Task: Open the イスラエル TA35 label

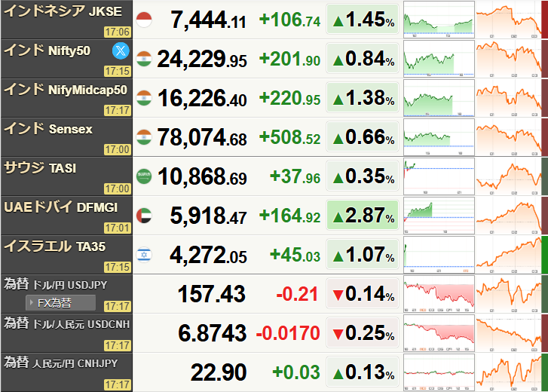Action: point(54,247)
